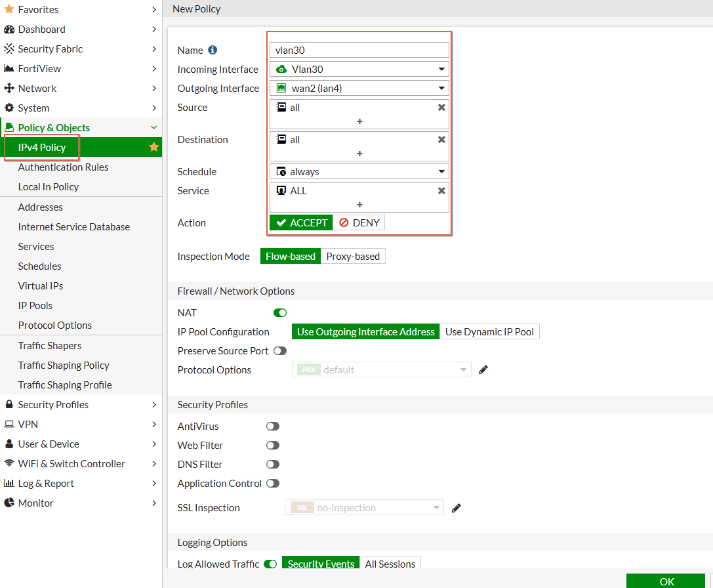Choose All Sessions logging option
Viewport: 713px width, 588px height.
[x=390, y=564]
